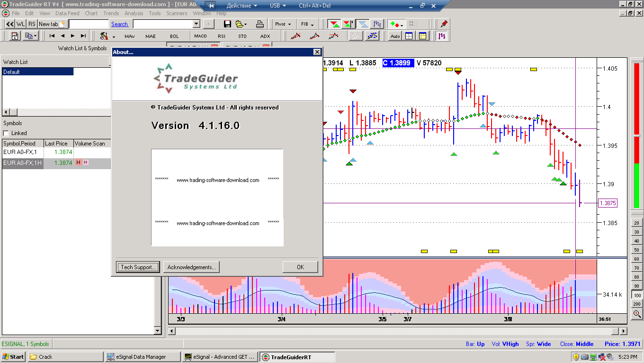Screen dimensions: 644x363
Task: Open the combo box next to Search
Action: tap(197, 24)
